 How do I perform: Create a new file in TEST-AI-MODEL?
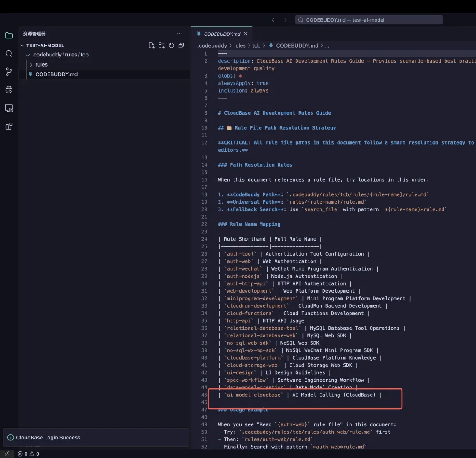[152, 45]
